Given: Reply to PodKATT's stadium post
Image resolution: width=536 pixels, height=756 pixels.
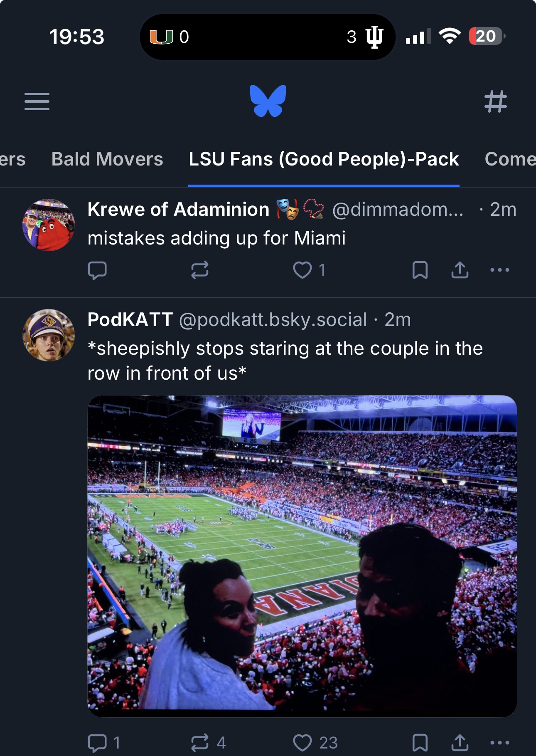Looking at the screenshot, I should click(x=98, y=743).
